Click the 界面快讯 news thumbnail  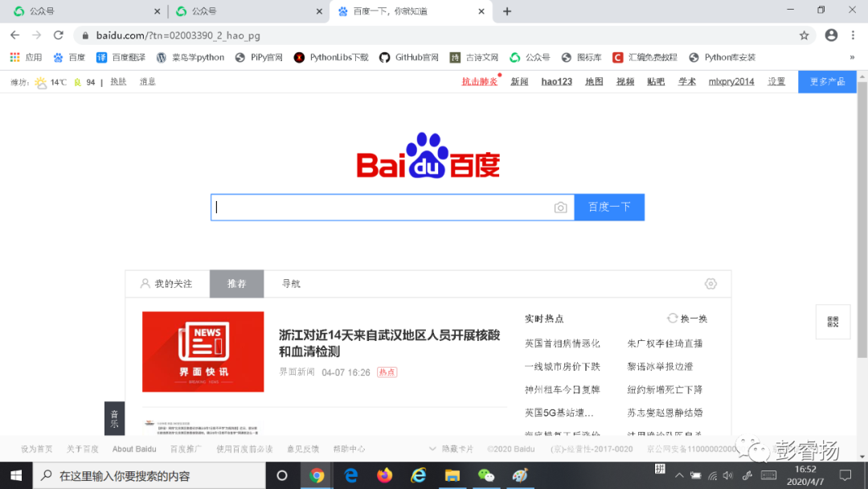tap(203, 351)
